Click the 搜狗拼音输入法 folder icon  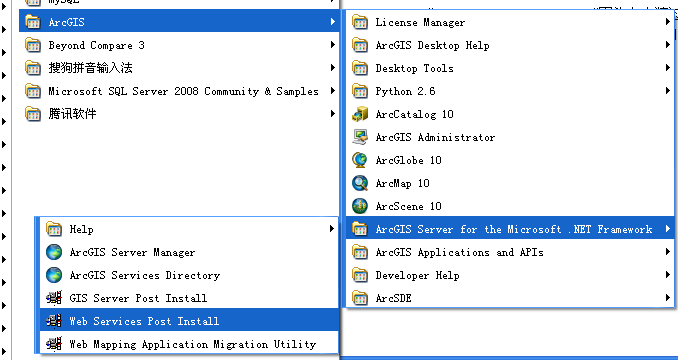pos(33,68)
